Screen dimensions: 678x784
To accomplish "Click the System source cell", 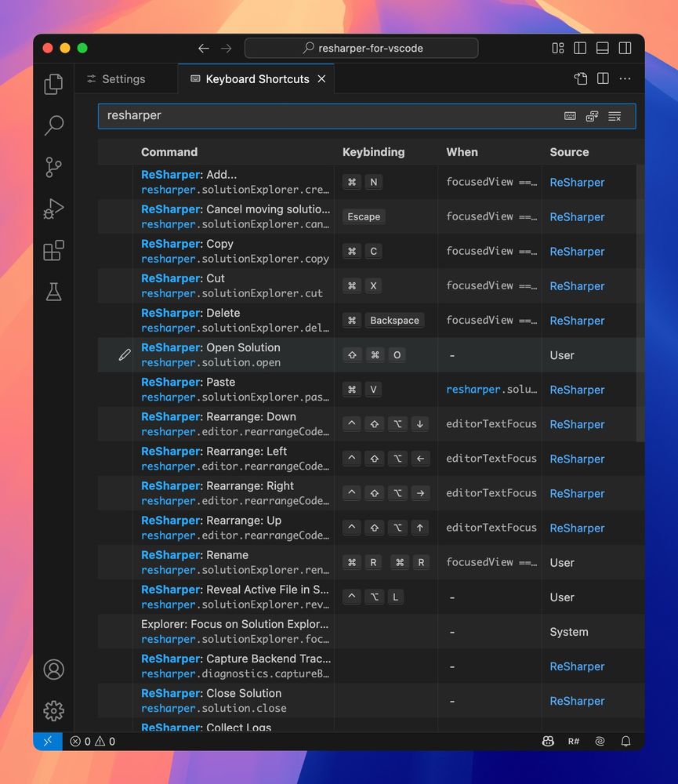I will [x=569, y=632].
